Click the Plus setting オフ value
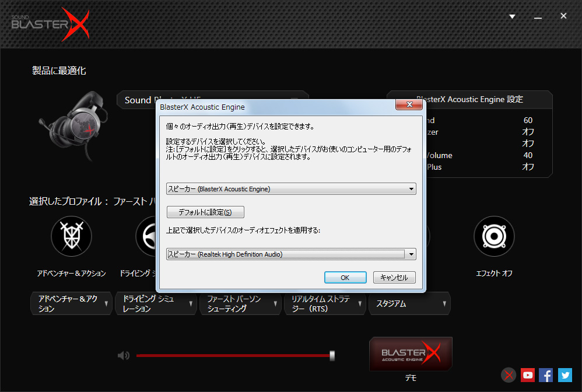 tap(528, 167)
